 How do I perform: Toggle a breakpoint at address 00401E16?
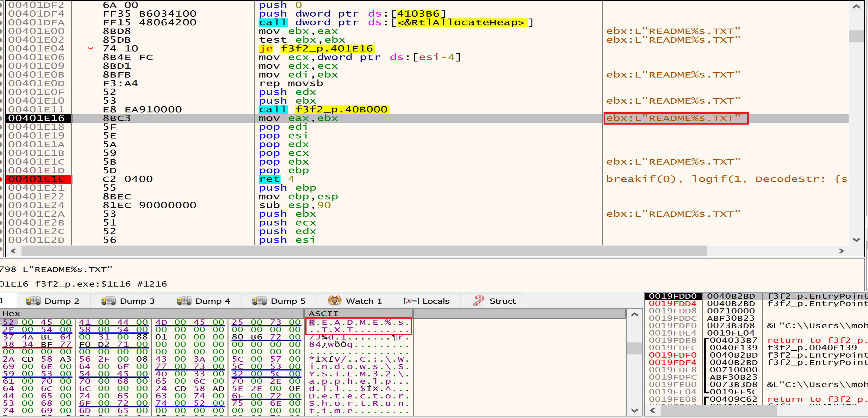[x=1, y=118]
